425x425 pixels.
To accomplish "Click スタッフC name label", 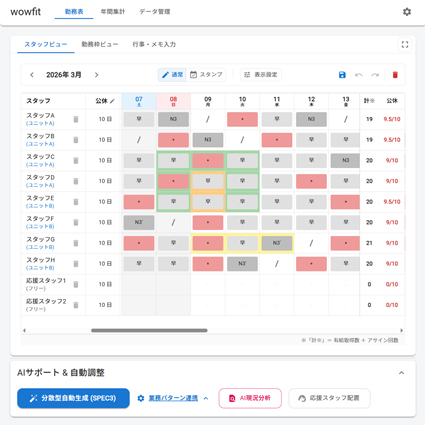I will 40,157.
